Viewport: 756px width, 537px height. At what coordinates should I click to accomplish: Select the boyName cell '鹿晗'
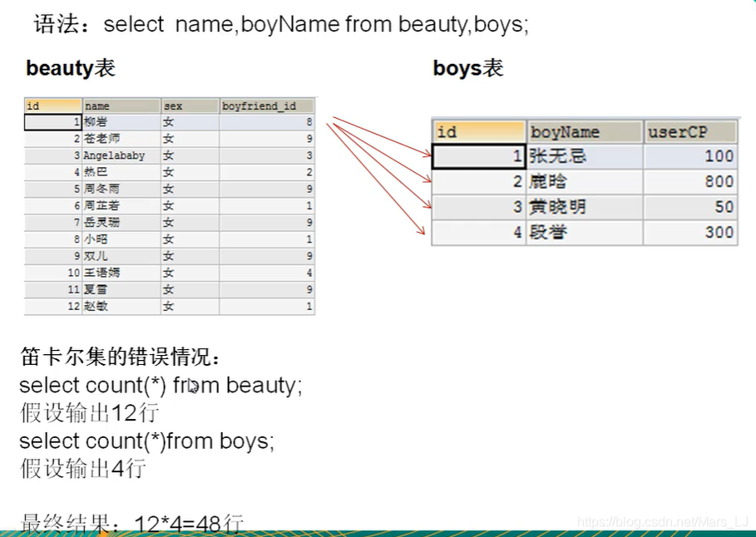(585, 182)
